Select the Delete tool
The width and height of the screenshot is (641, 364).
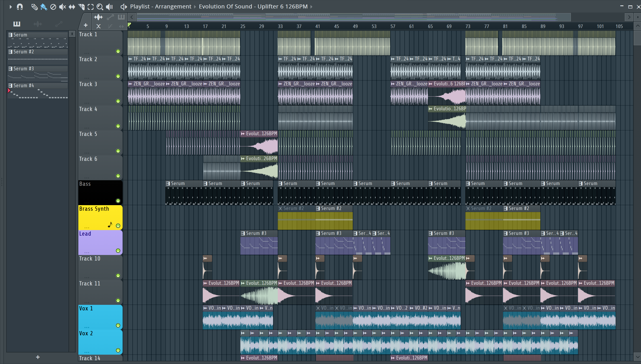53,7
